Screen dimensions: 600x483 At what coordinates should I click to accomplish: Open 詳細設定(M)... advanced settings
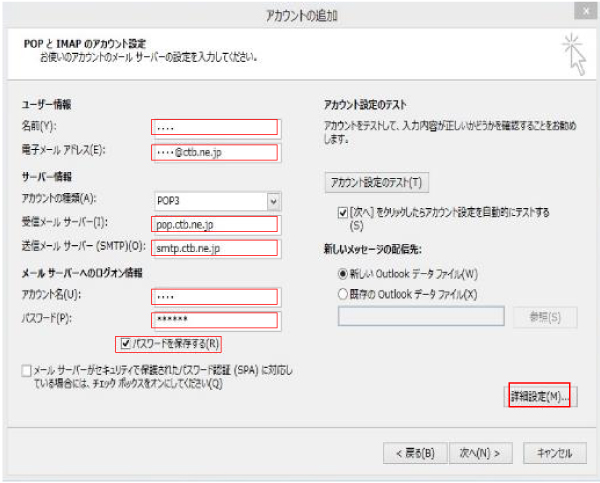point(540,397)
